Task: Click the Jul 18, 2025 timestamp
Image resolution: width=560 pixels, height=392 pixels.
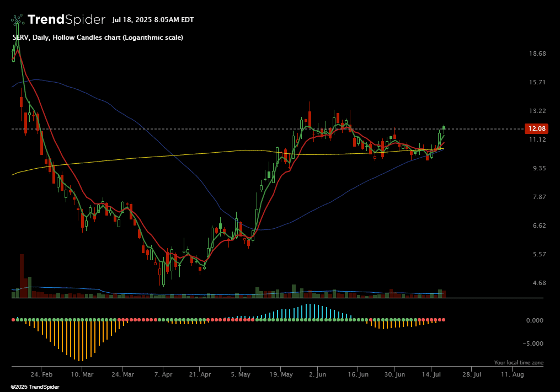Action: click(x=153, y=20)
